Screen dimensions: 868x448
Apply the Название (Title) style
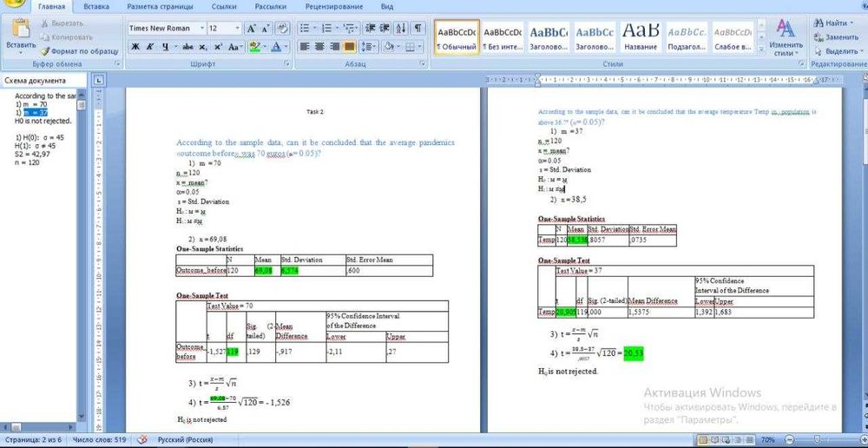(641, 37)
